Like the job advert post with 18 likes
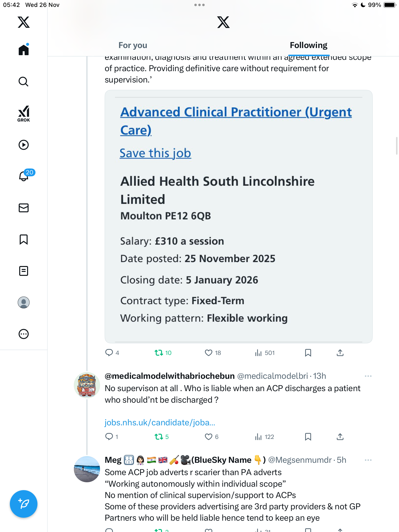 (209, 353)
